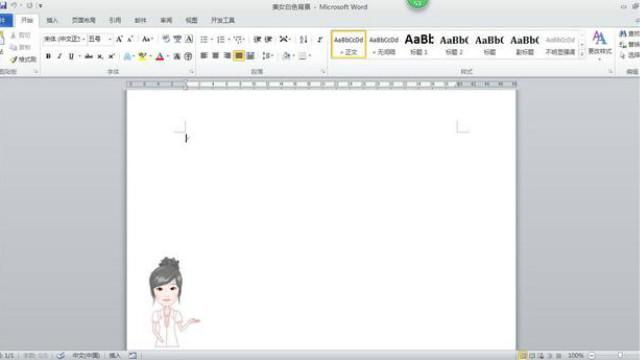Click the cartoon girl image in document

[x=173, y=302]
